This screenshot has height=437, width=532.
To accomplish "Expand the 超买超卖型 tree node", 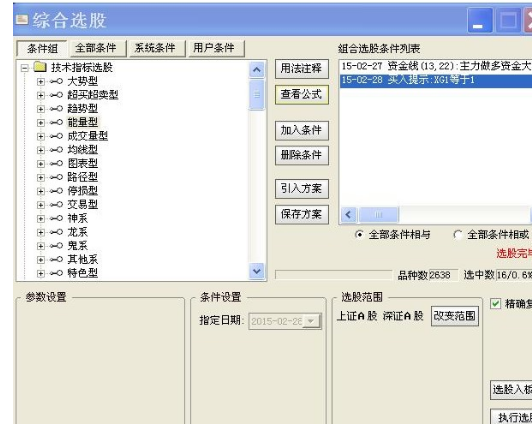I will click(x=41, y=95).
